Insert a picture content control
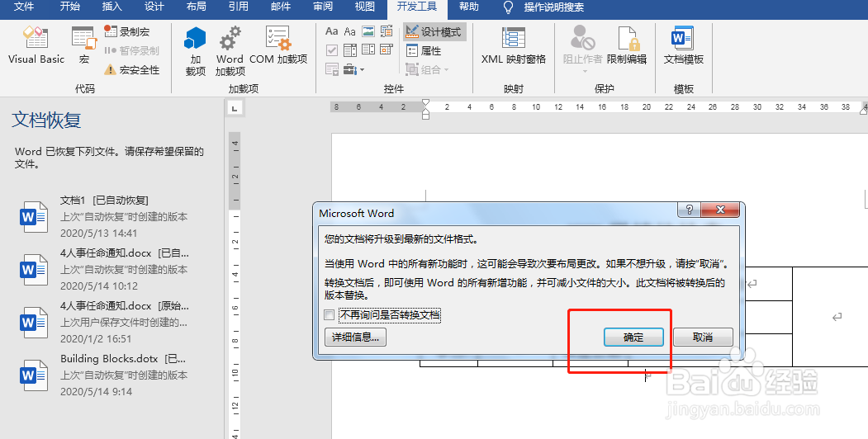The width and height of the screenshot is (868, 439). click(368, 31)
